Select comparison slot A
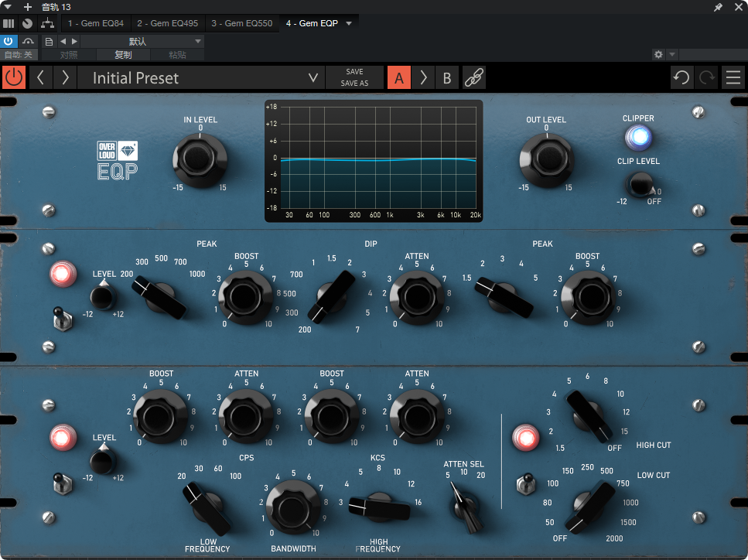 click(x=399, y=77)
